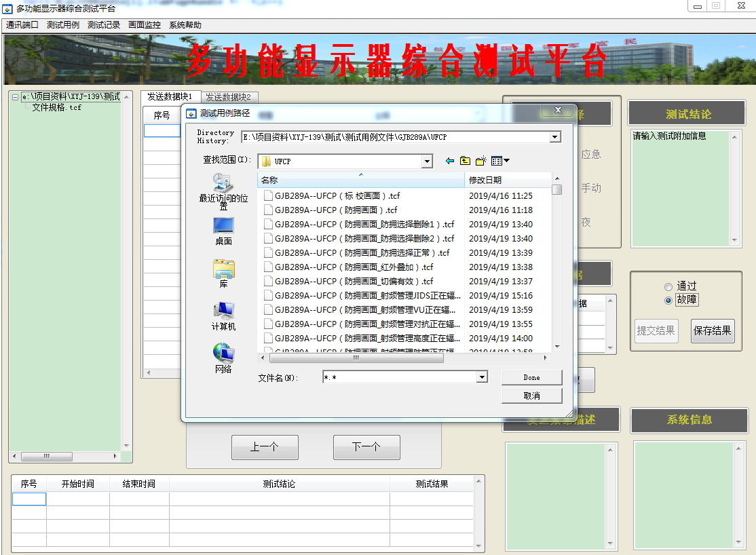Click main window title bar application icon
This screenshot has width=756, height=555.
(7, 8)
